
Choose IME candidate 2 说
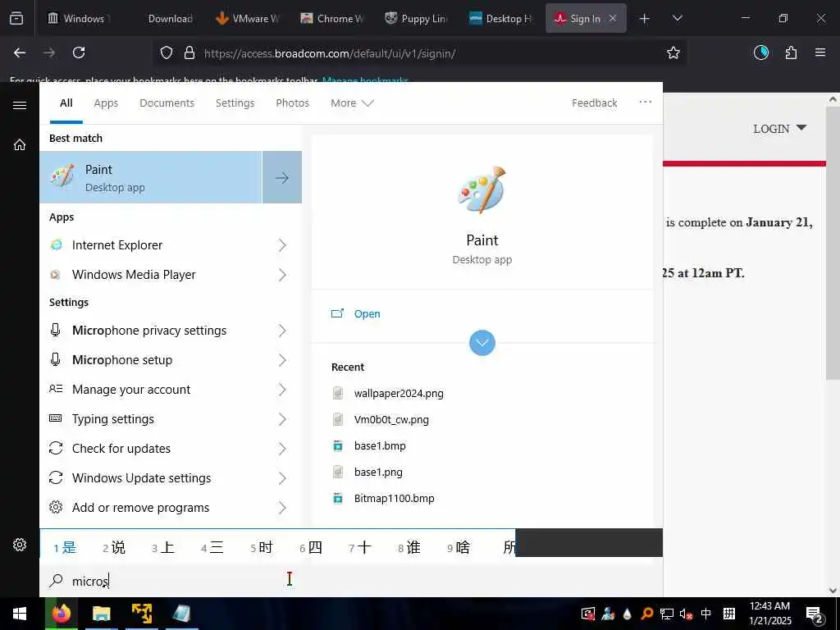click(113, 547)
